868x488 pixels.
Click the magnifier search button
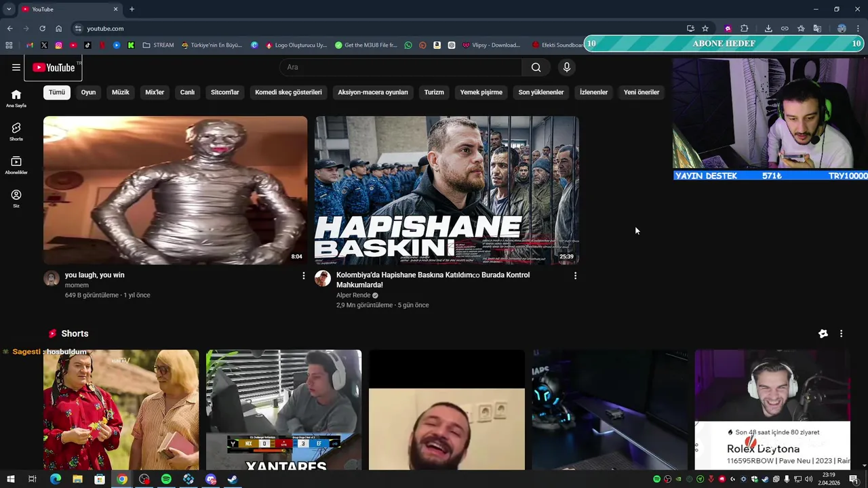(536, 67)
